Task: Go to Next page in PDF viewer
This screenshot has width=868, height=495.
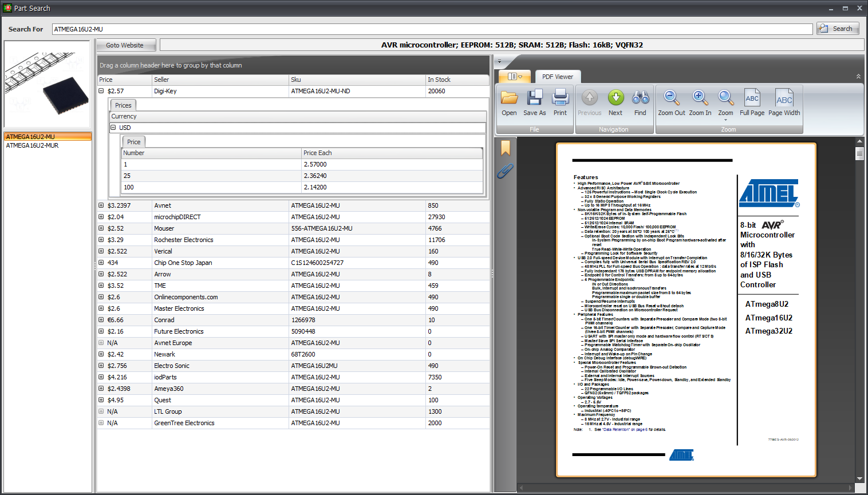Action: [616, 103]
